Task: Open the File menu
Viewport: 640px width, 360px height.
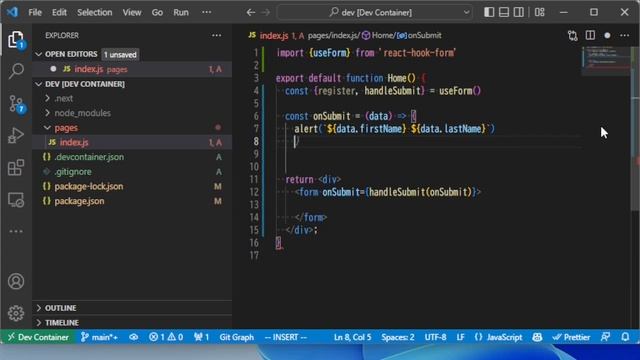Action: (35, 12)
